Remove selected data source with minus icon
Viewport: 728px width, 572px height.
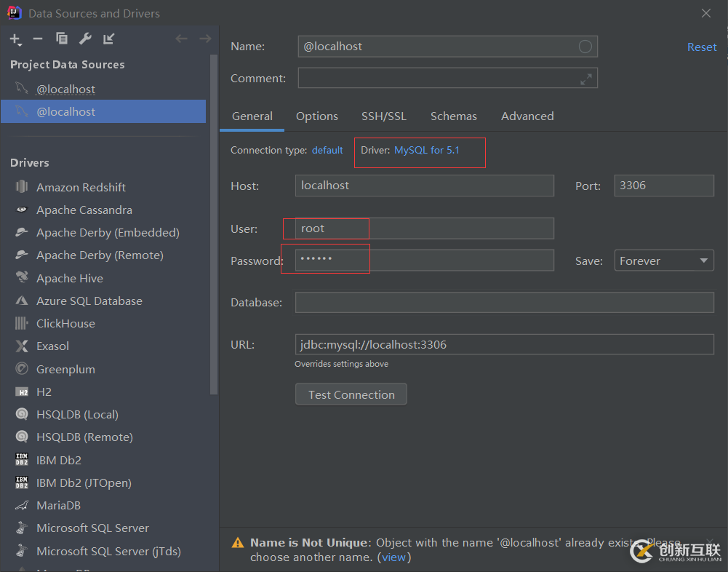(38, 39)
